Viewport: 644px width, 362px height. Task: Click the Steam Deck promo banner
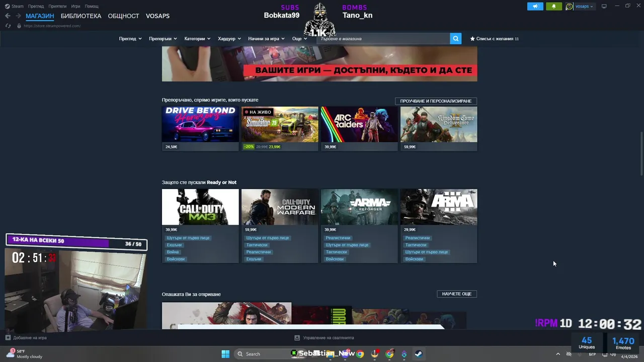click(x=319, y=64)
